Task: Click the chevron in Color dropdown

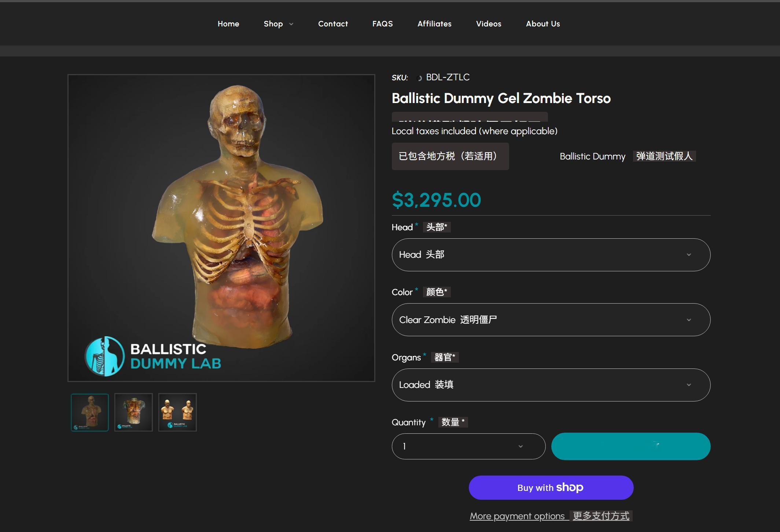Action: (x=689, y=320)
